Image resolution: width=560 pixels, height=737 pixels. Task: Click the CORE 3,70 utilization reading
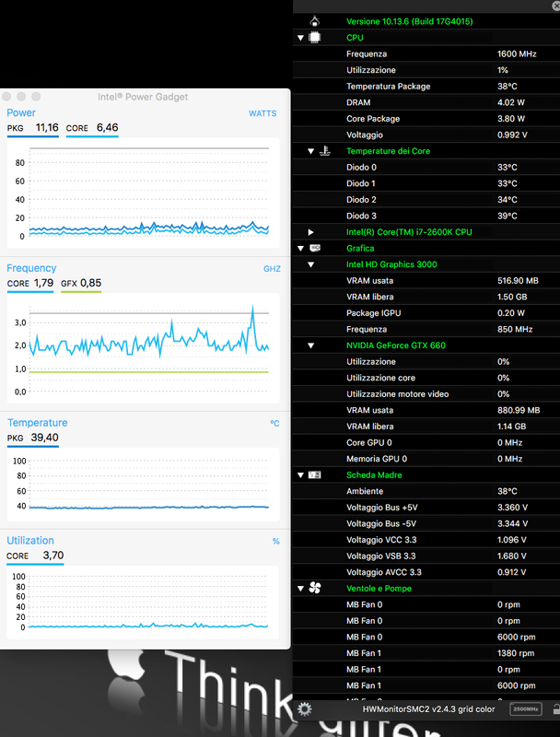(35, 556)
